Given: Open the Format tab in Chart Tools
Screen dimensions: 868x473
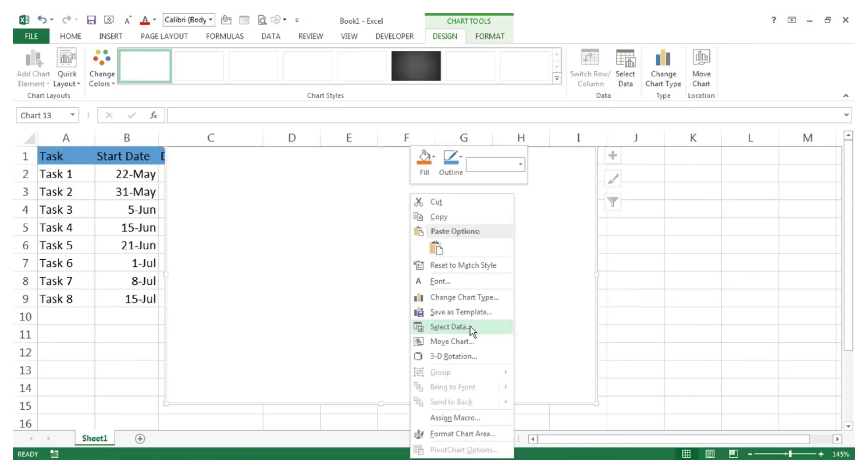Looking at the screenshot, I should click(490, 36).
